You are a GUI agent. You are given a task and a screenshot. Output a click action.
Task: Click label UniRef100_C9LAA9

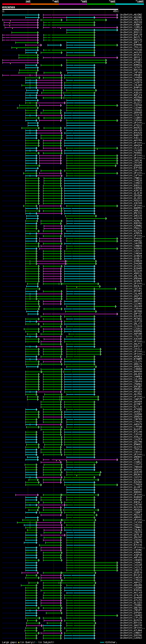131,85
